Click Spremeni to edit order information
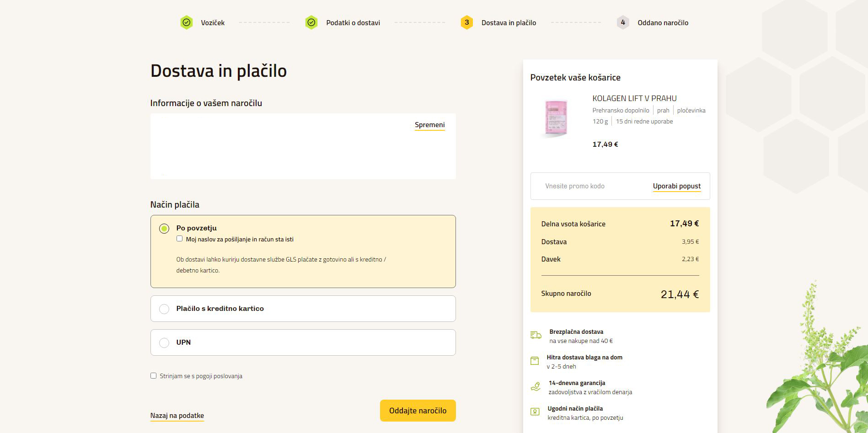The width and height of the screenshot is (868, 433). pos(429,125)
